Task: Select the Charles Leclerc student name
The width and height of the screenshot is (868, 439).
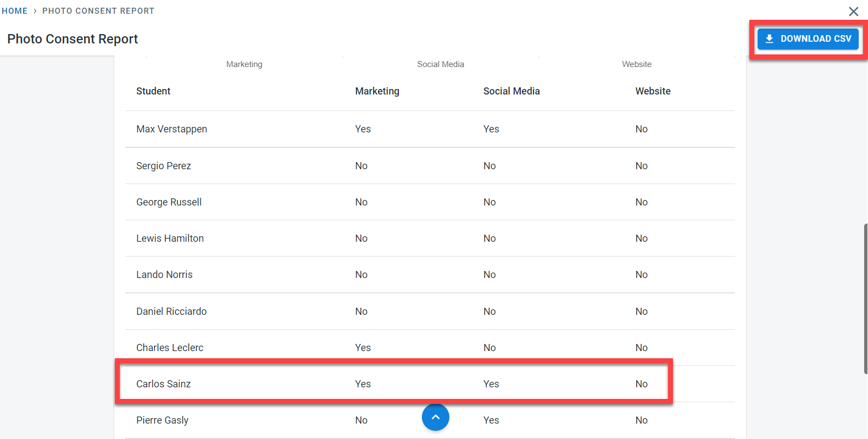Action: click(x=170, y=348)
